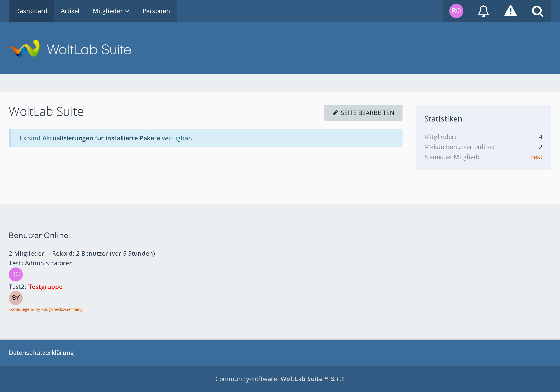Click the Mitglieder: statistic label
560x392 pixels.
440,137
